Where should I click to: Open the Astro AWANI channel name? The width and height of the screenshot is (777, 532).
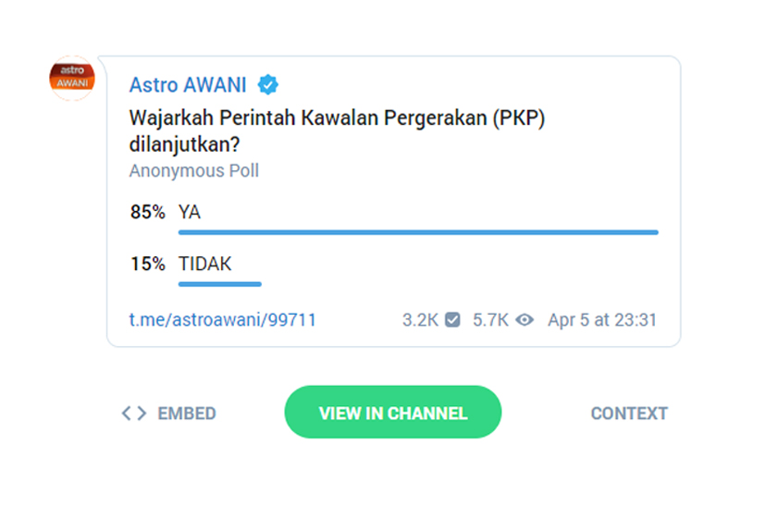point(188,85)
